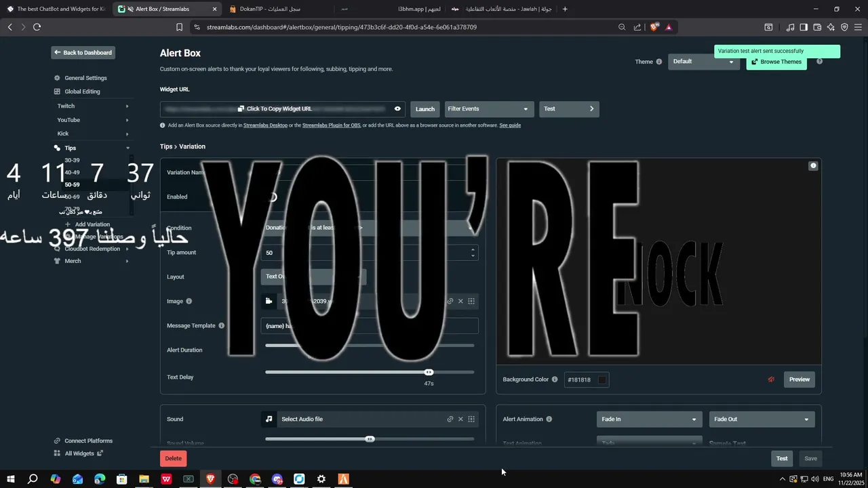Open the Windows Start menu
868x488 pixels.
point(11,479)
